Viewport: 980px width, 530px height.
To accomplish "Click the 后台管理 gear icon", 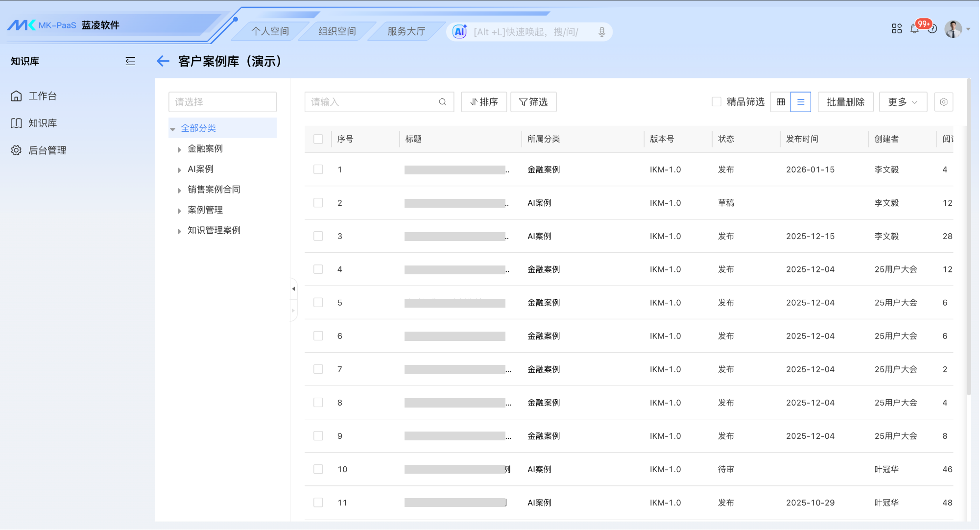I will [16, 150].
